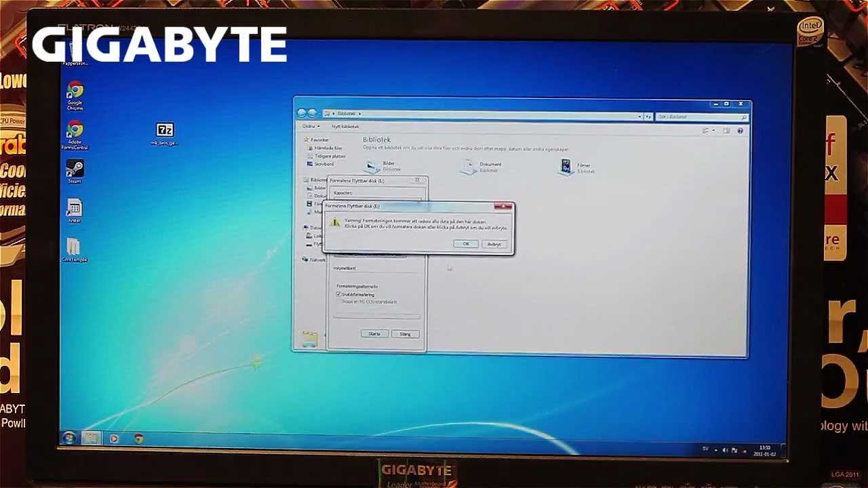Select the 7z archive desktop icon
Image resolution: width=868 pixels, height=488 pixels.
165,134
